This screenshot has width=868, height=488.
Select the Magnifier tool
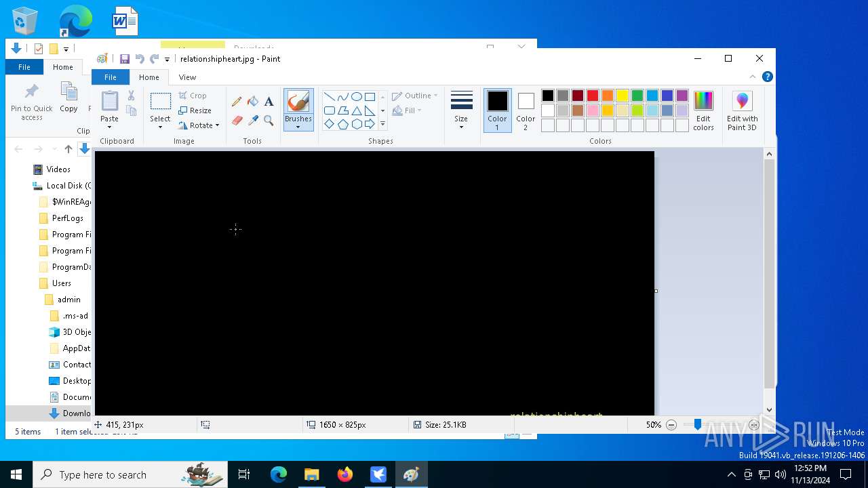tap(269, 121)
